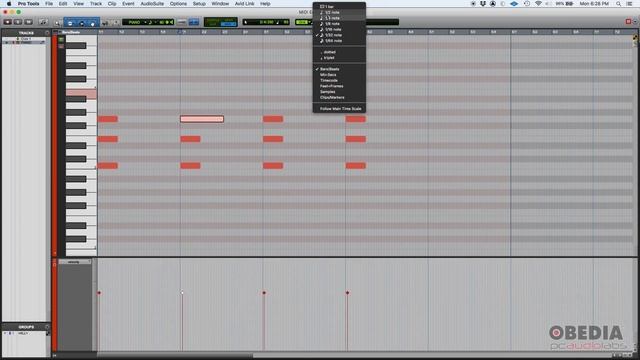
Task: Open the Event menu
Action: click(128, 3)
